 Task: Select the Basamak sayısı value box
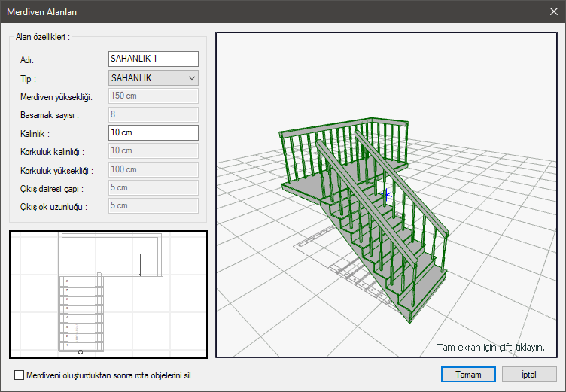tap(154, 114)
